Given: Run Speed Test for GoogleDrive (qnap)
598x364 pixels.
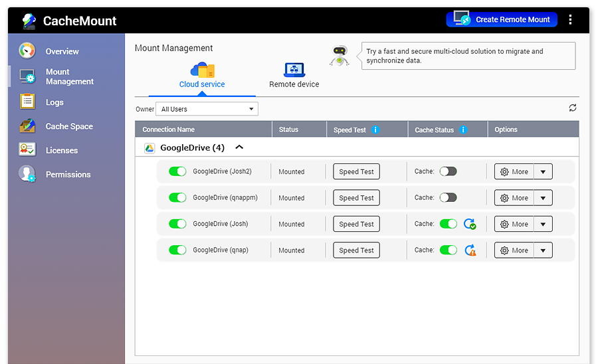Looking at the screenshot, I should coord(356,251).
